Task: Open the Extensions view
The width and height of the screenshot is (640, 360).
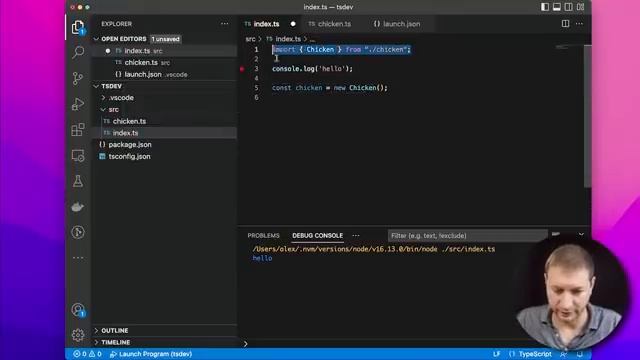Action: click(x=78, y=130)
